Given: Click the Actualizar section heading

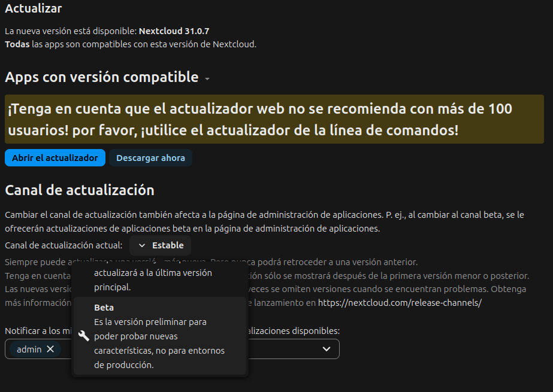Looking at the screenshot, I should (34, 8).
